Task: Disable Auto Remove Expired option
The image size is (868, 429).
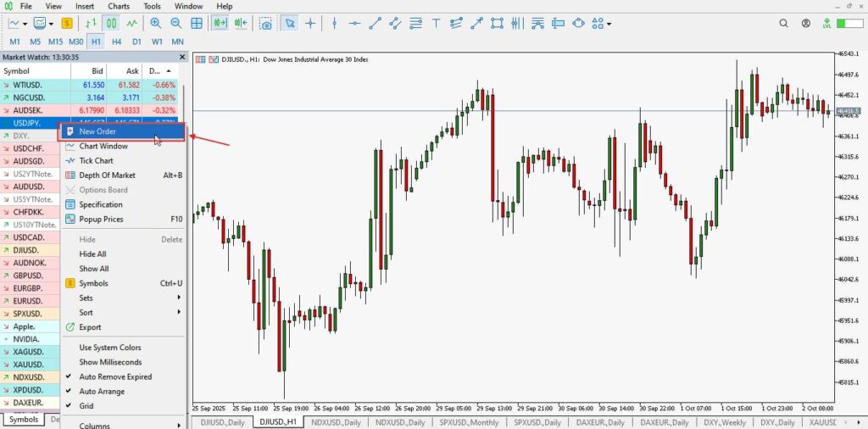Action: point(115,376)
